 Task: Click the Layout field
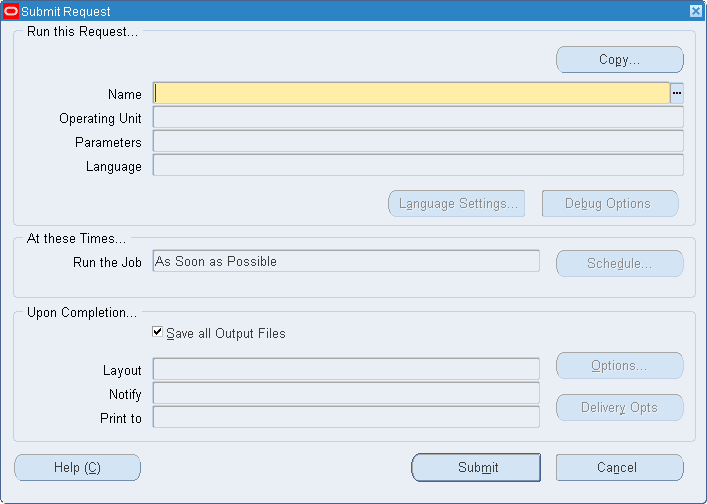(346, 369)
